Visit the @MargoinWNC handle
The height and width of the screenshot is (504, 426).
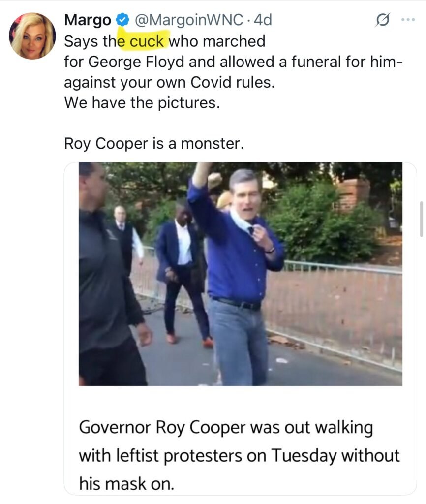click(x=188, y=20)
